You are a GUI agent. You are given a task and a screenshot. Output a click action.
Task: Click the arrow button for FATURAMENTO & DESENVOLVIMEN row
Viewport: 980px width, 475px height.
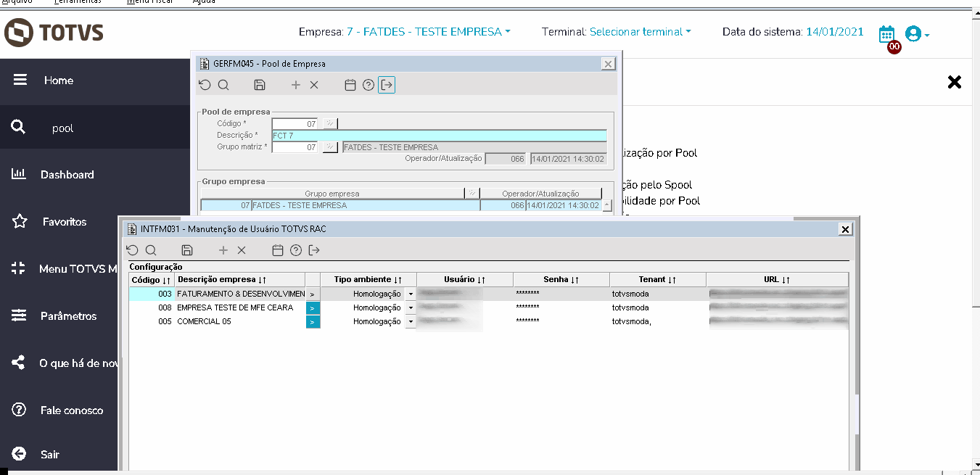click(x=313, y=294)
